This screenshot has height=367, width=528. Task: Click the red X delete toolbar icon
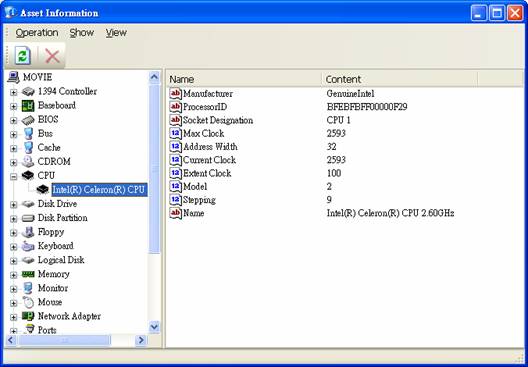point(52,56)
